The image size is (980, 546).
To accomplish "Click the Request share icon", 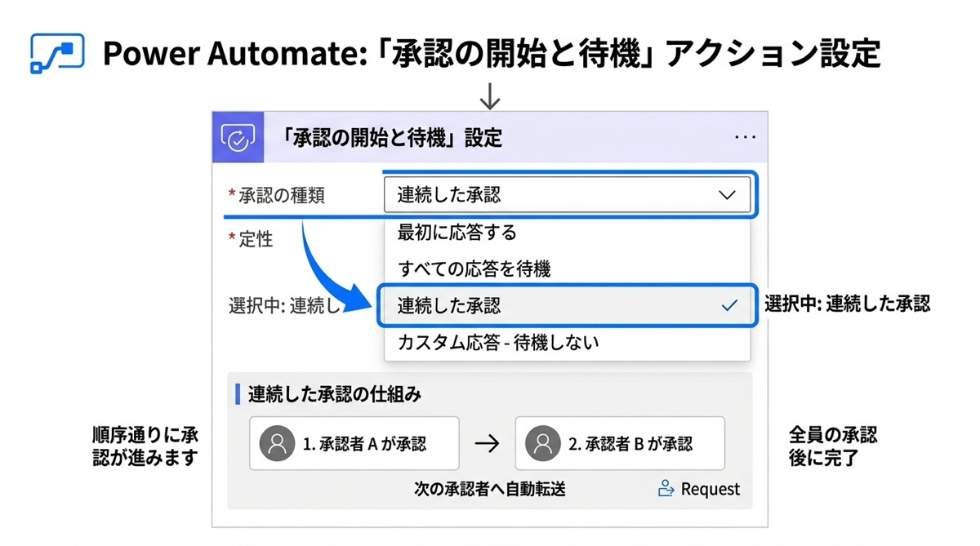I will pyautogui.click(x=666, y=489).
